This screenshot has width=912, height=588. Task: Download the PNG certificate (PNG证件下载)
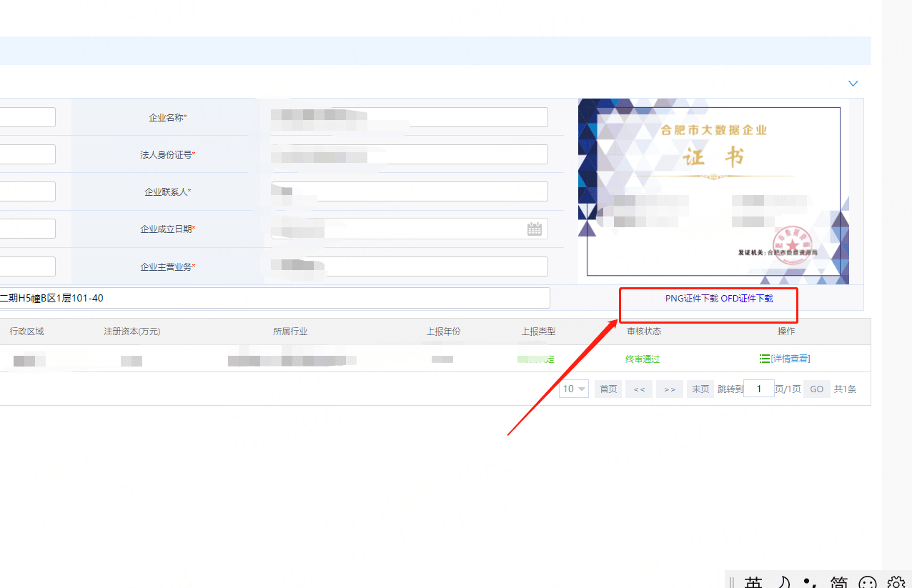coord(691,299)
